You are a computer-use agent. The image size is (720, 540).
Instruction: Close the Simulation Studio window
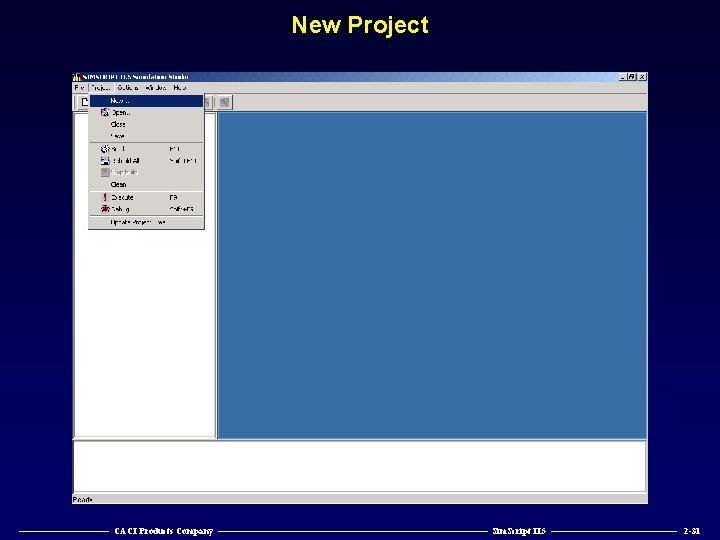pyautogui.click(x=642, y=77)
